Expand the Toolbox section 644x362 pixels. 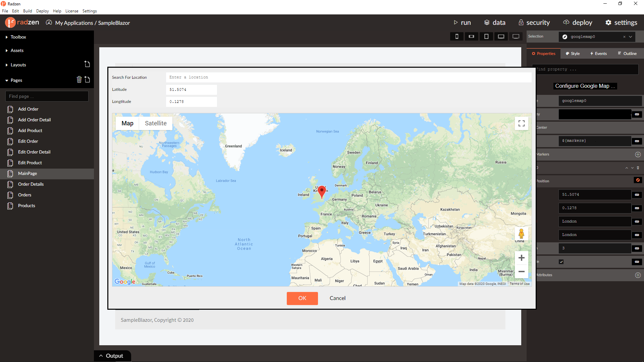(18, 37)
